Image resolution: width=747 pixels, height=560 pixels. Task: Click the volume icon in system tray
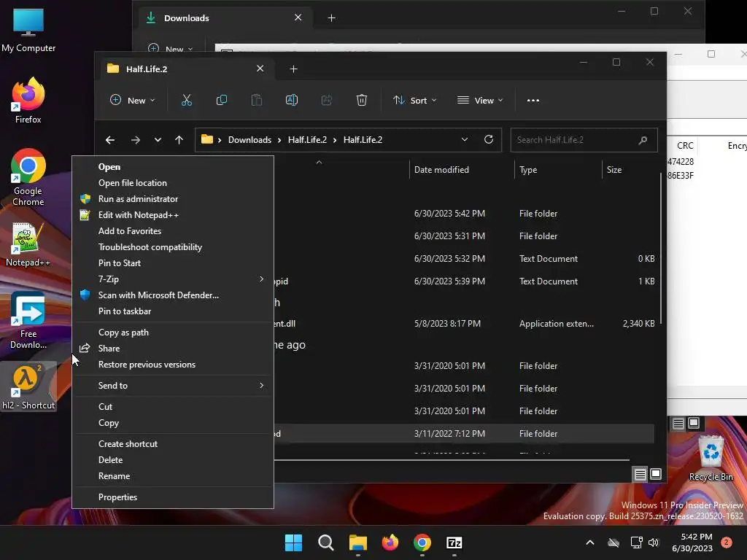click(654, 542)
